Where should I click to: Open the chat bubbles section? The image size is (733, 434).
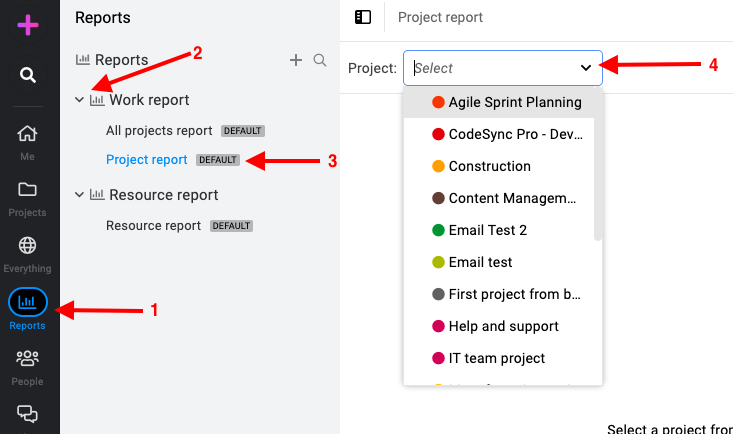27,414
